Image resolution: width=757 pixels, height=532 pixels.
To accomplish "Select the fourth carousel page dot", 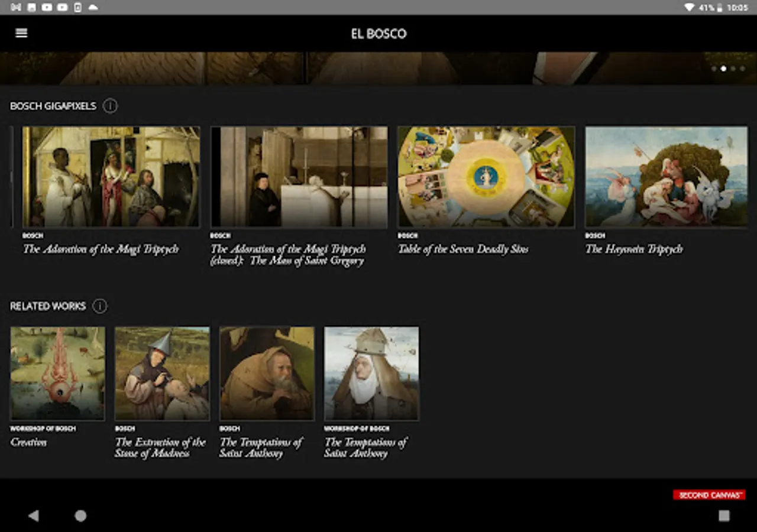I will (x=742, y=69).
